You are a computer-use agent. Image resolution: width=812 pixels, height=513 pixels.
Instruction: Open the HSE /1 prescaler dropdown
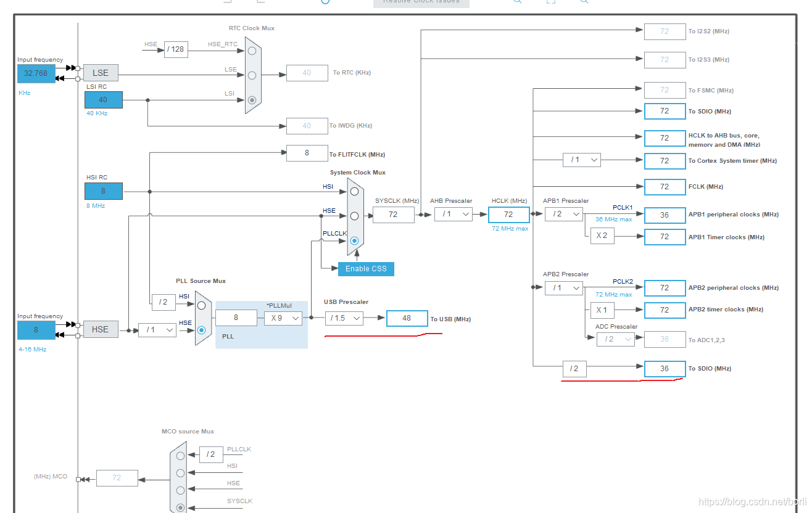click(x=157, y=330)
